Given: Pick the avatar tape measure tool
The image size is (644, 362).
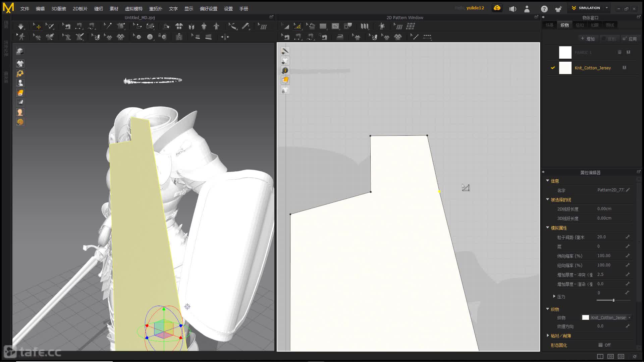Looking at the screenshot, I should (246, 26).
